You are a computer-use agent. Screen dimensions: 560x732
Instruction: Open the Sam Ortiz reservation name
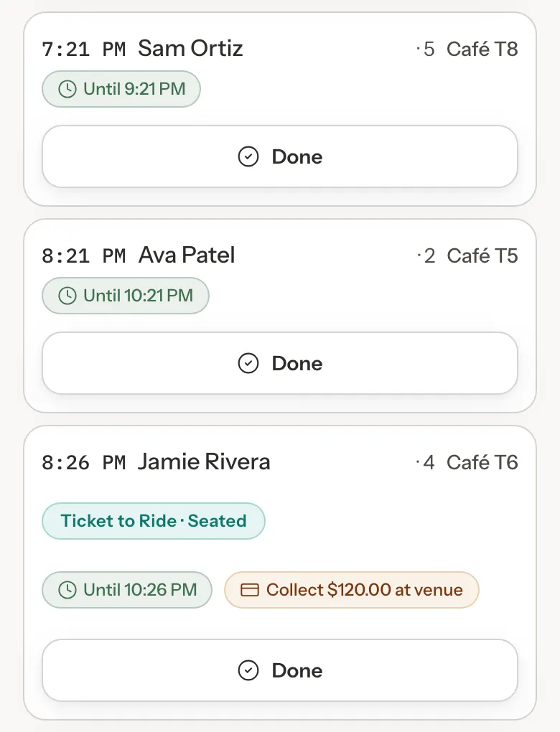pyautogui.click(x=190, y=49)
